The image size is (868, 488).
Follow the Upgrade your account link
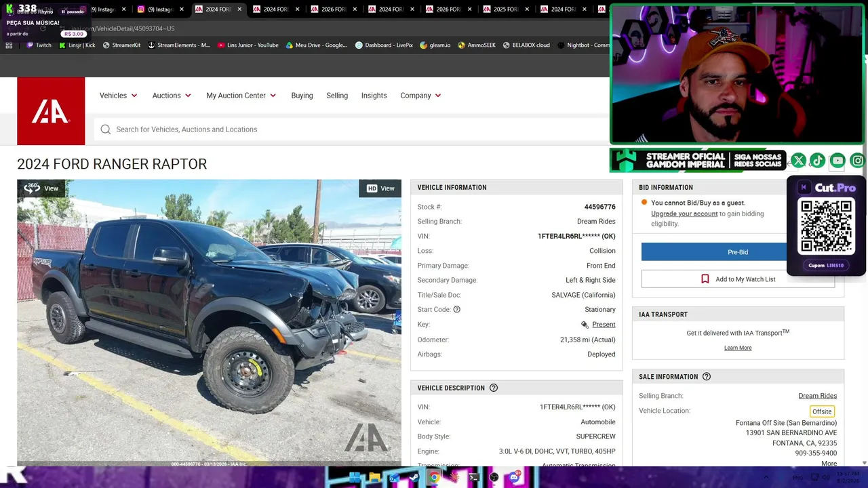[x=684, y=213]
